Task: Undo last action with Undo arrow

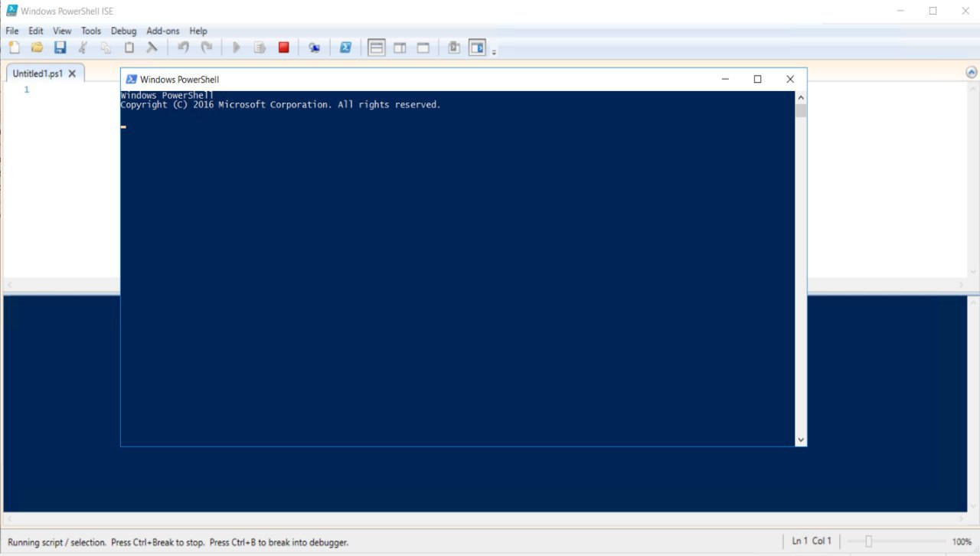Action: [183, 47]
